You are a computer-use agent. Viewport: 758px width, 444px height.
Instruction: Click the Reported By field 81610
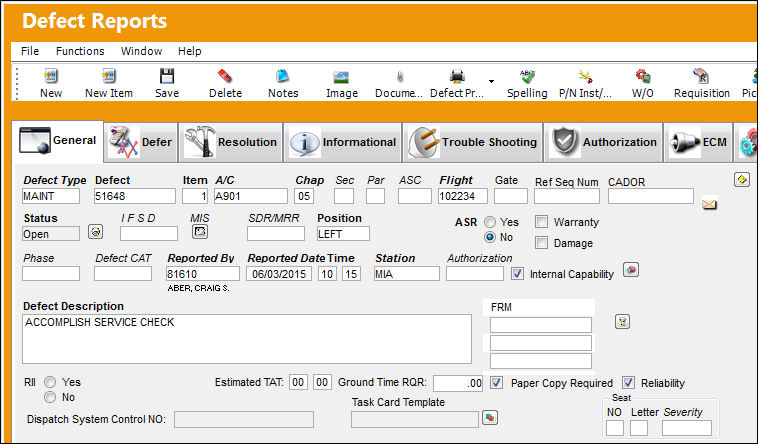click(203, 274)
